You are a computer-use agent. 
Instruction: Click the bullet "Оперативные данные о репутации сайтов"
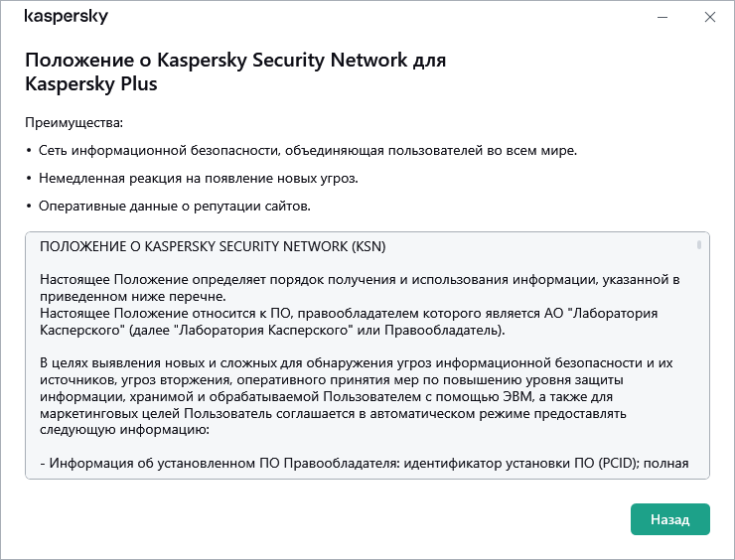point(174,206)
